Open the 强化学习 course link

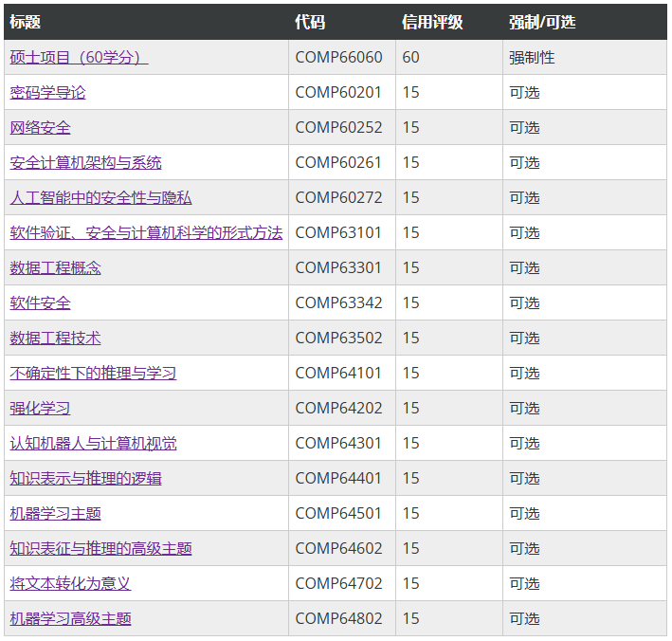[40, 408]
